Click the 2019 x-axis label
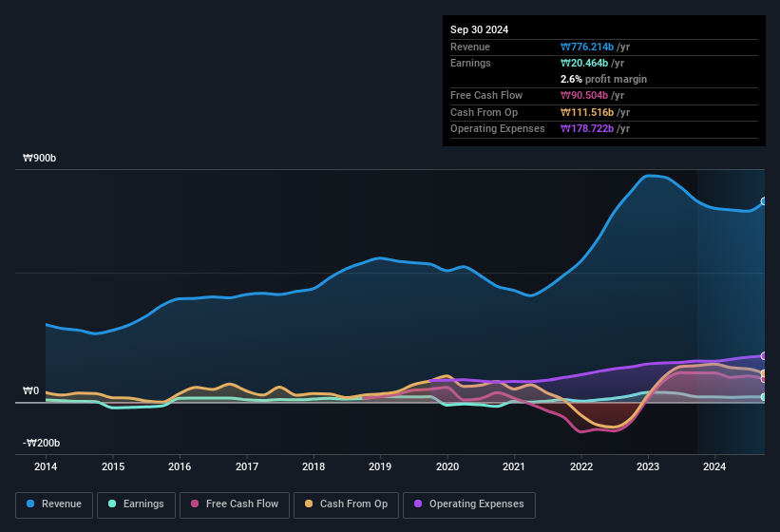 coord(380,466)
